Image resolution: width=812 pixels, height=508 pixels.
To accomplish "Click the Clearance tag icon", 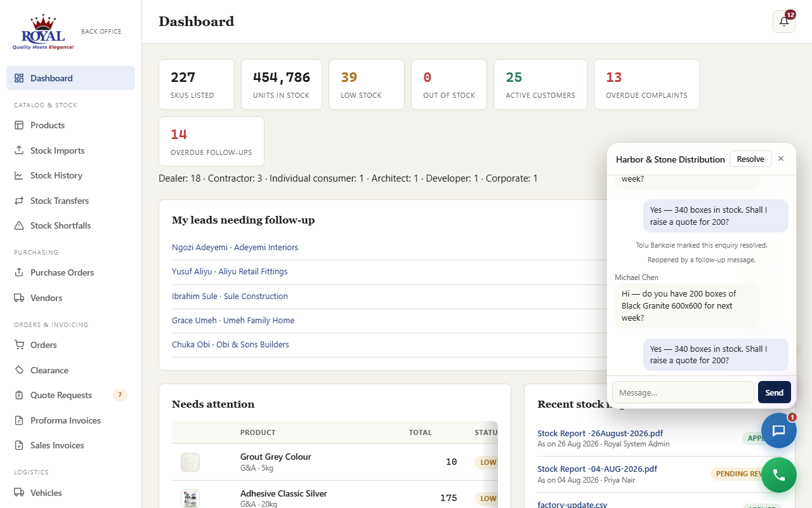I will point(19,370).
